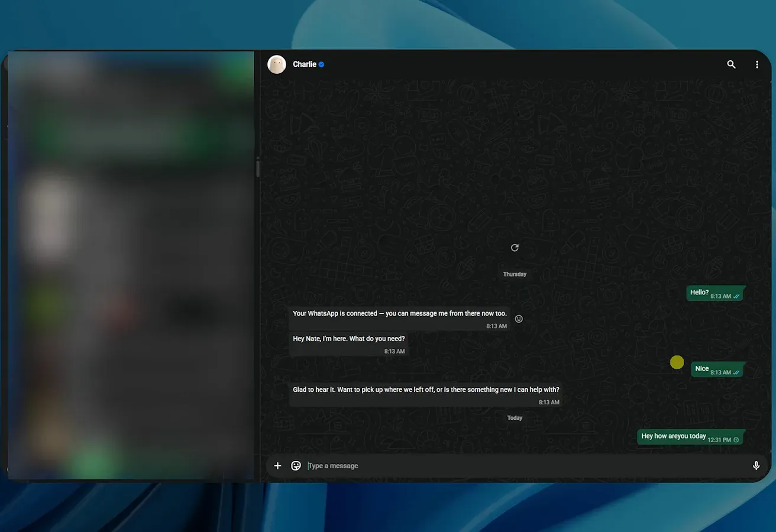Screen dimensions: 776x532
Task: Select the 'Hey how areyou today' message
Action: 690,437
